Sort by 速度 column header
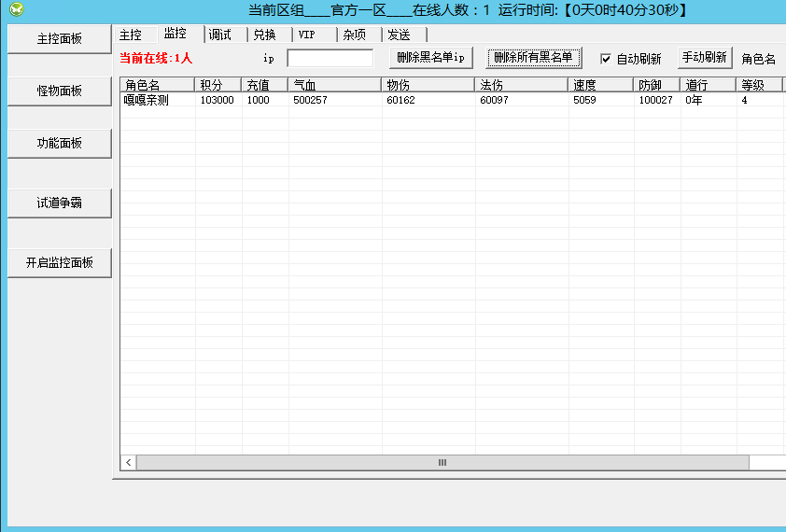Screen dimensions: 786x532 click(600, 85)
